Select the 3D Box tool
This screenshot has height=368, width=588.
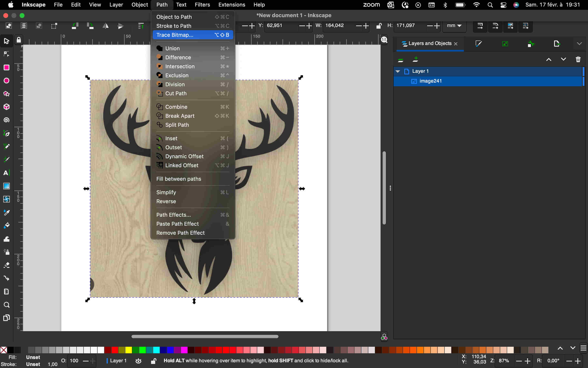point(7,107)
